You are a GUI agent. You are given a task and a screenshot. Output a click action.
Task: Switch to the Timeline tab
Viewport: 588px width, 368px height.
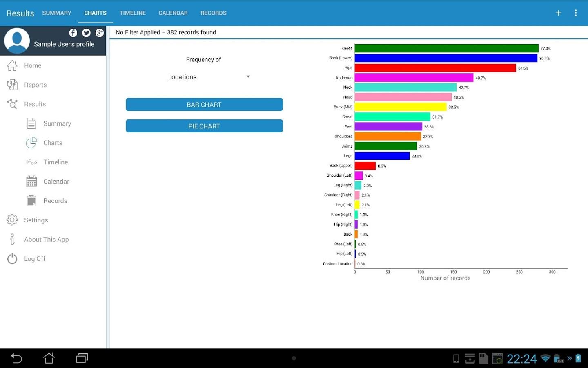coord(132,13)
